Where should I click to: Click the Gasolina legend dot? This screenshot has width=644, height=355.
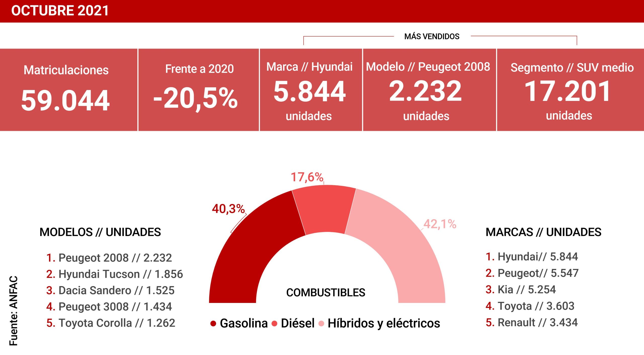pyautogui.click(x=213, y=324)
